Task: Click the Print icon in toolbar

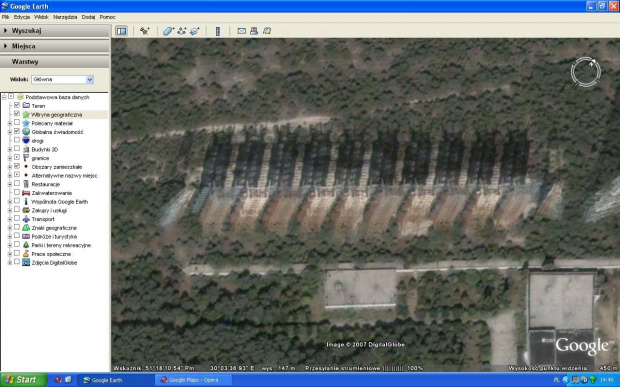Action: coord(254,31)
